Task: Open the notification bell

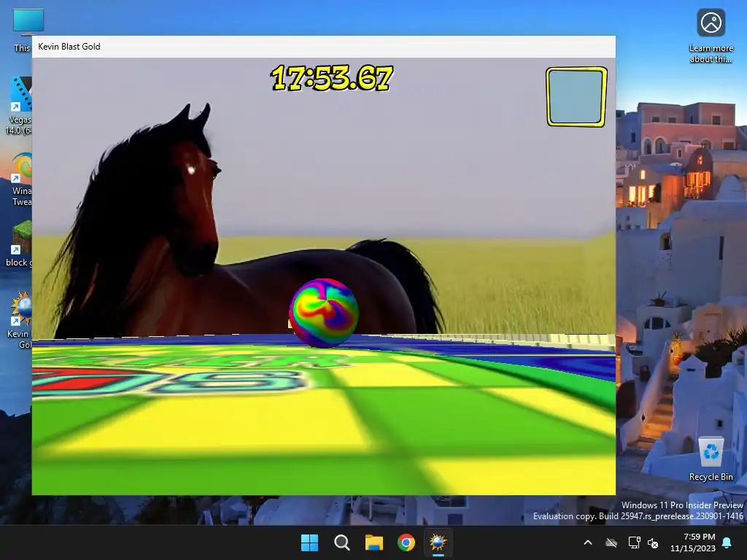Action: tap(727, 542)
